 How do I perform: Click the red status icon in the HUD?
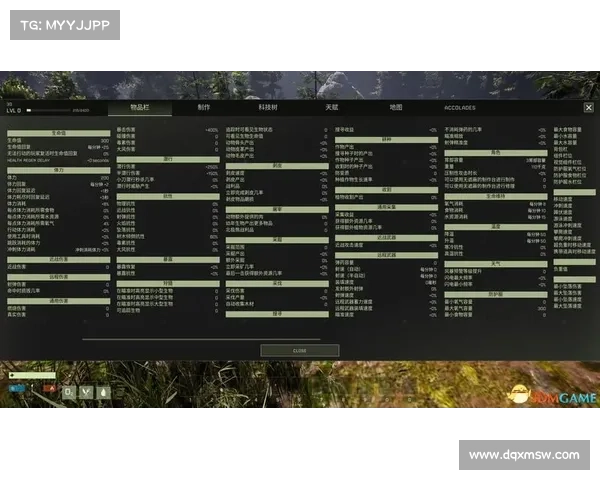(x=49, y=389)
